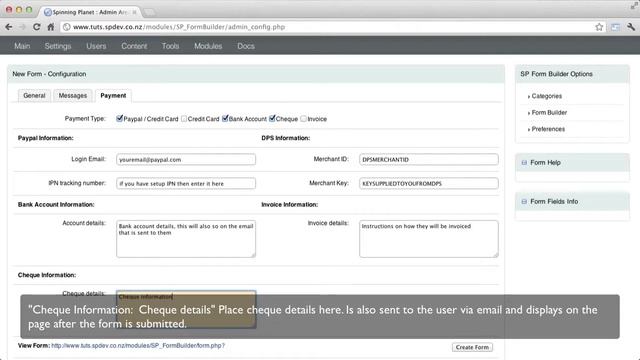Open the browser wrench settings menu
The image size is (640, 360).
[x=631, y=27]
